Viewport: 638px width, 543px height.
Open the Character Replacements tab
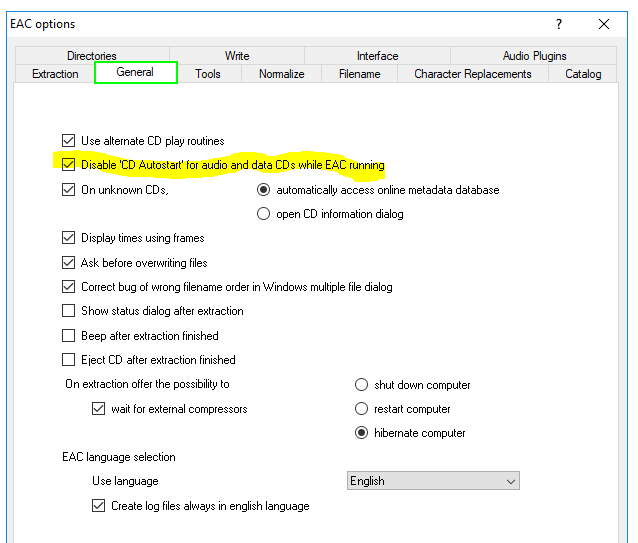473,74
